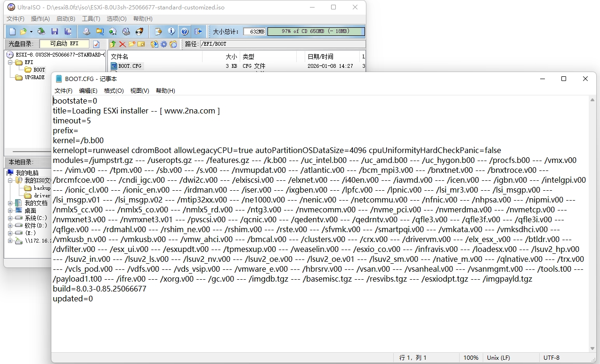The image size is (600, 364).
Task: Click the Unix (LF) line ending indicator
Action: (498, 358)
